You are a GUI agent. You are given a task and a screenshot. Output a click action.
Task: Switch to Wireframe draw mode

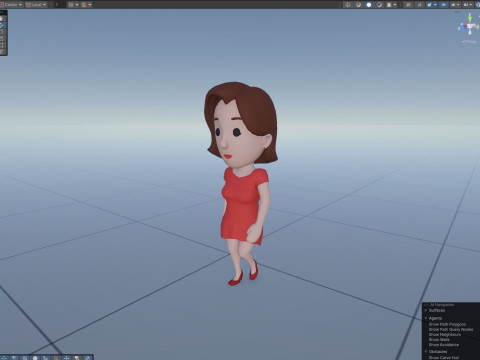click(348, 5)
